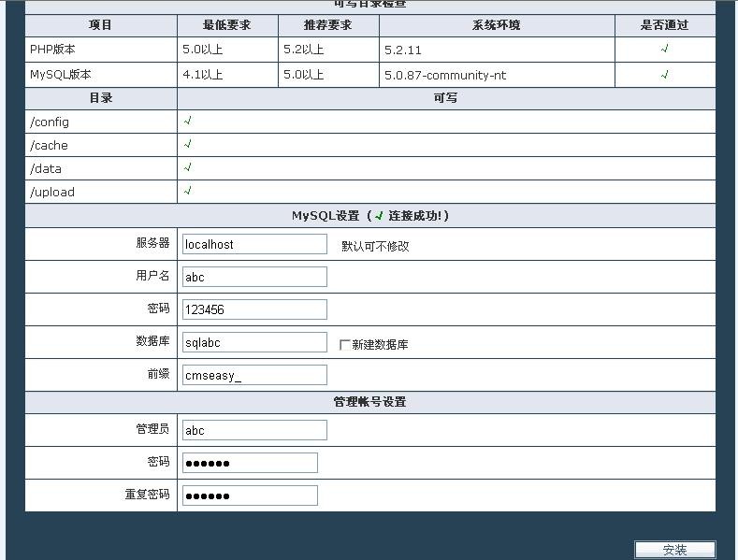Focus the administrator 密码 masked field
The height and width of the screenshot is (560, 738).
(x=250, y=463)
